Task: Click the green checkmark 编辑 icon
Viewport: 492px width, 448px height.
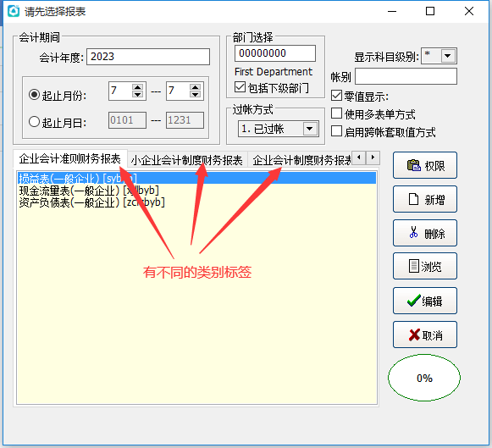Action: (414, 301)
